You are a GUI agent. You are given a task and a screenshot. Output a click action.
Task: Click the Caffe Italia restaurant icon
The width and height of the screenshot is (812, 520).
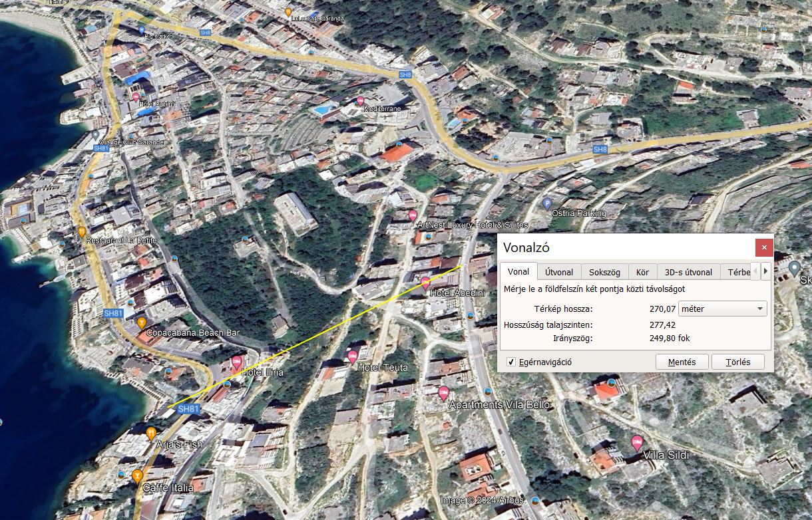click(x=137, y=475)
